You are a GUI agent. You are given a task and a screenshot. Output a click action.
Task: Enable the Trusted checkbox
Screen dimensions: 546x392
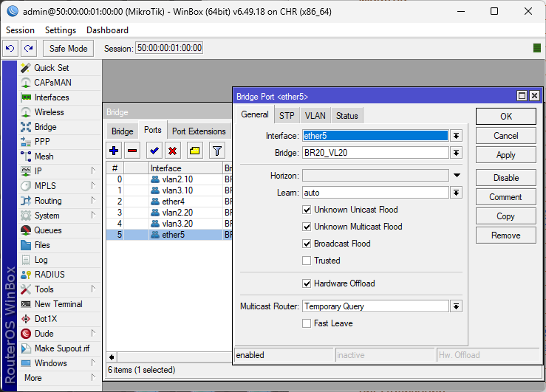click(x=307, y=261)
